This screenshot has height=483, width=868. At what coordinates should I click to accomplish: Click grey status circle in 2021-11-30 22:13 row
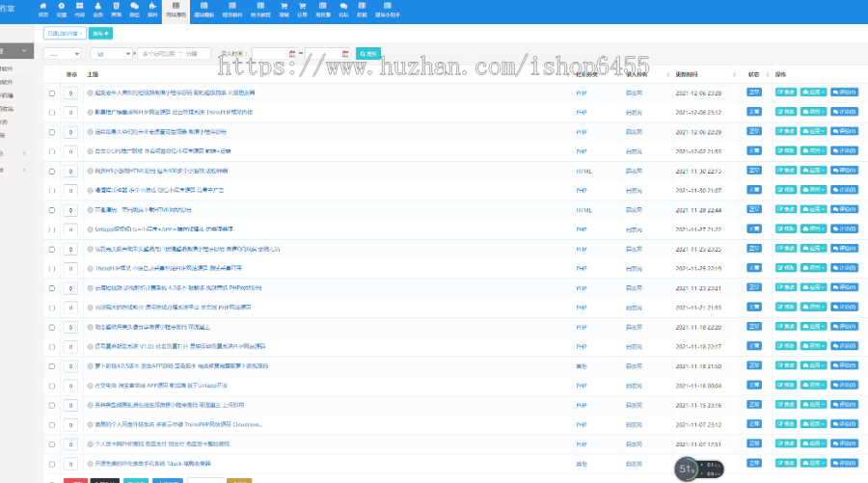91,171
